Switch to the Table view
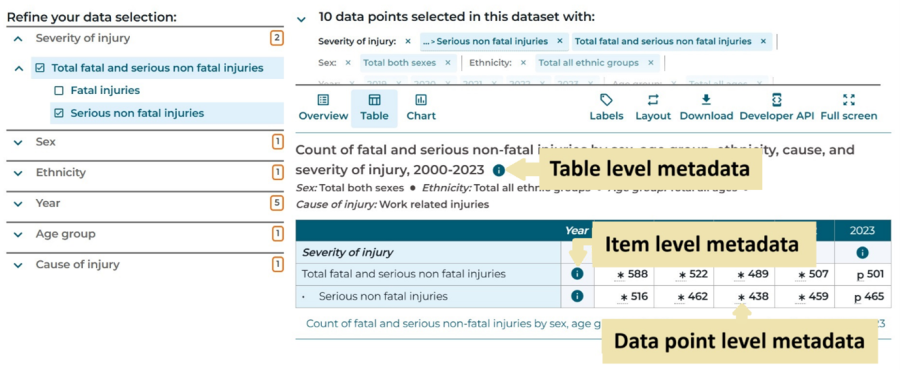Viewport: 900px width, 370px height. tap(374, 108)
